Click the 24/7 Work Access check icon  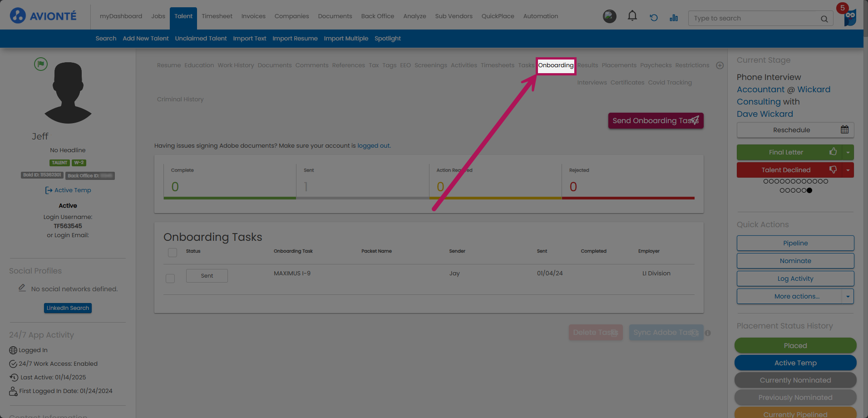13,364
